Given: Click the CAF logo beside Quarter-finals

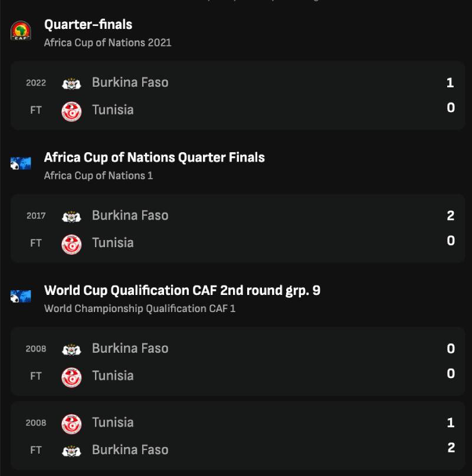Looking at the screenshot, I should [x=21, y=31].
